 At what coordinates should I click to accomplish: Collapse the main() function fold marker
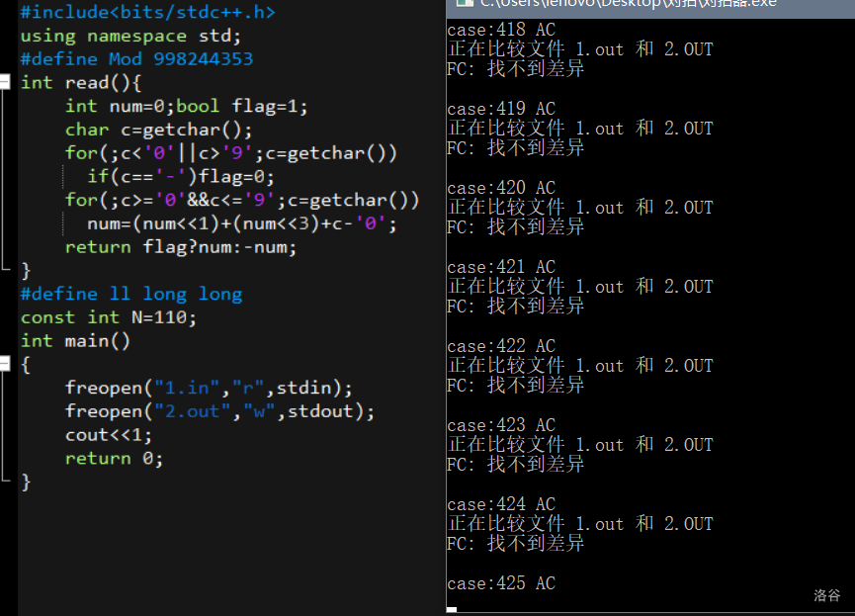pos(6,365)
